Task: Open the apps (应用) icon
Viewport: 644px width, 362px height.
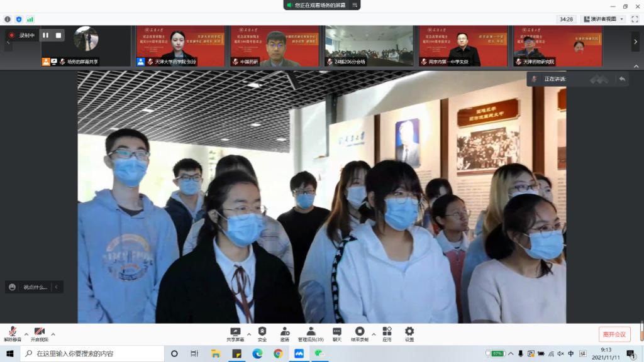Action: (387, 333)
